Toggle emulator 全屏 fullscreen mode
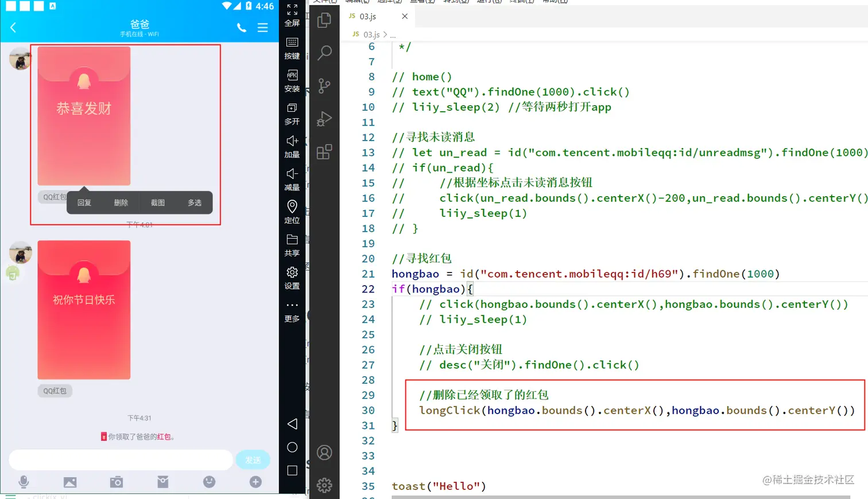 292,15
